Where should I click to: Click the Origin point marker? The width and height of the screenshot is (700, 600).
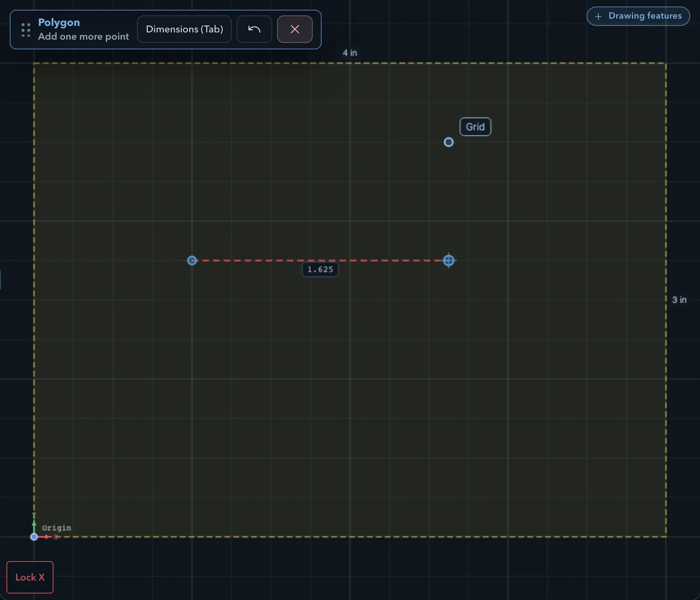point(34,537)
